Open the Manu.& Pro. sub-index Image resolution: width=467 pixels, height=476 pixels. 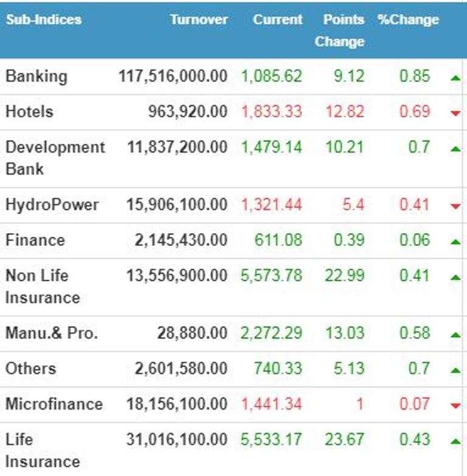(x=52, y=334)
